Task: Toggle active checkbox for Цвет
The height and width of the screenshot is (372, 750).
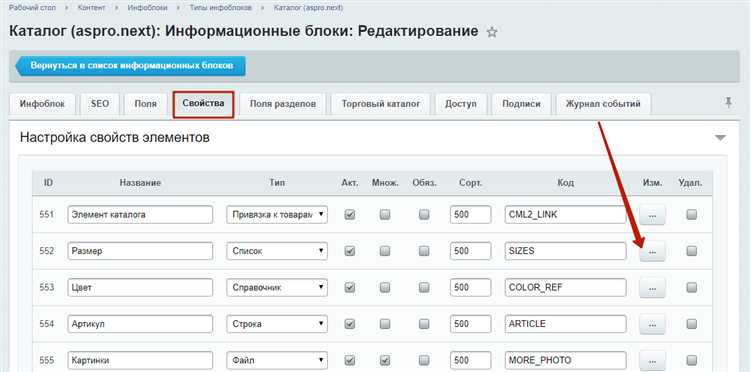Action: coord(350,287)
